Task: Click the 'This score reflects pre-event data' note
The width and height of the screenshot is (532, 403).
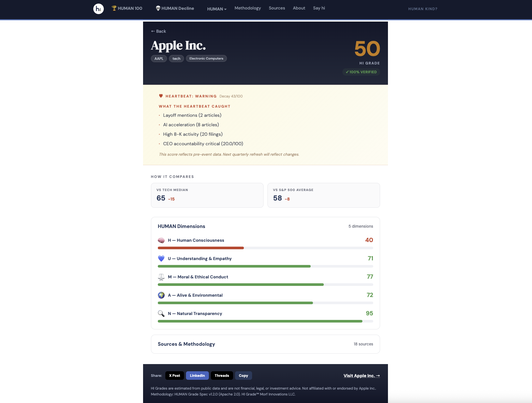Action: [x=229, y=154]
